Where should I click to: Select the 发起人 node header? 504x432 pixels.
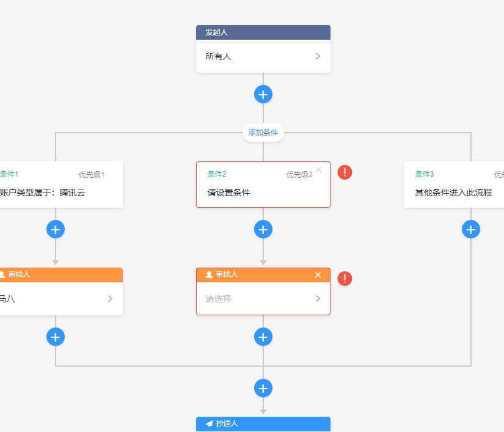(x=263, y=32)
